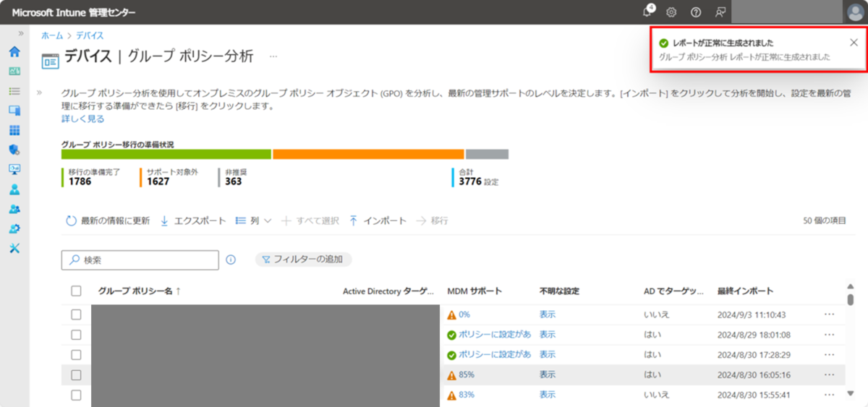868x407 pixels.
Task: Open the 83% MDM support link
Action: [467, 395]
